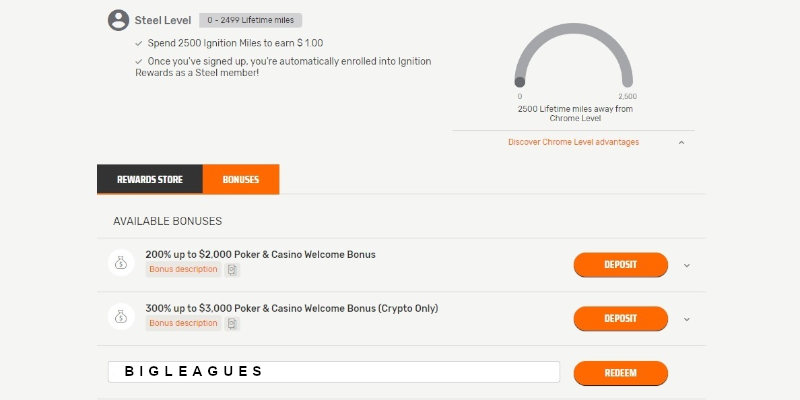
Task: Expand the 200% up to $2,000 bonus details
Action: point(687,265)
